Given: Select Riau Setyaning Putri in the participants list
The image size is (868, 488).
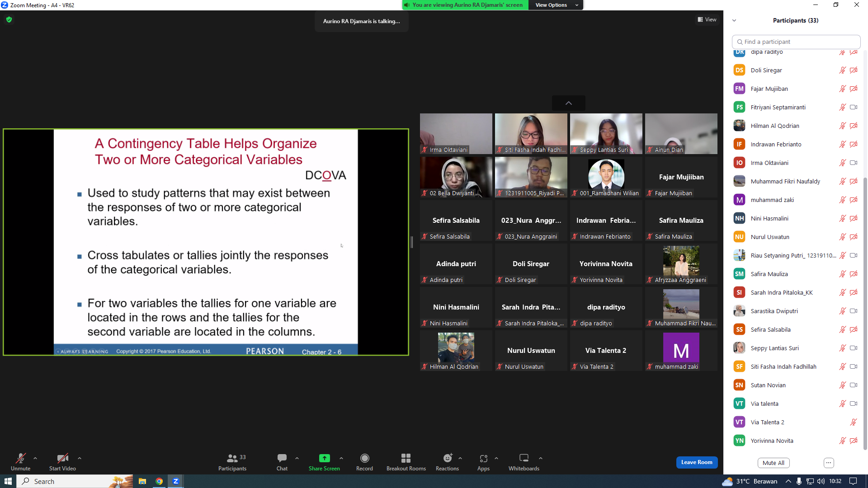Looking at the screenshot, I should pyautogui.click(x=795, y=255).
